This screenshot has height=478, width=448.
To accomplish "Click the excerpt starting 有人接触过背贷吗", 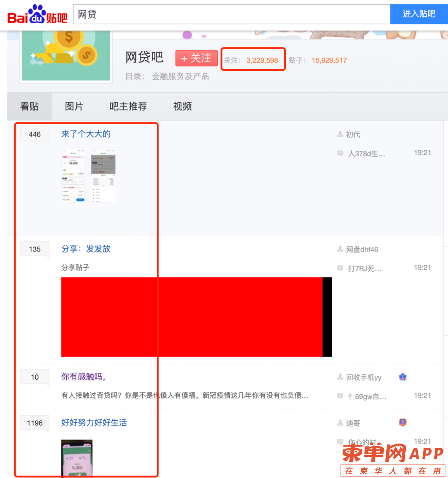I will (185, 396).
